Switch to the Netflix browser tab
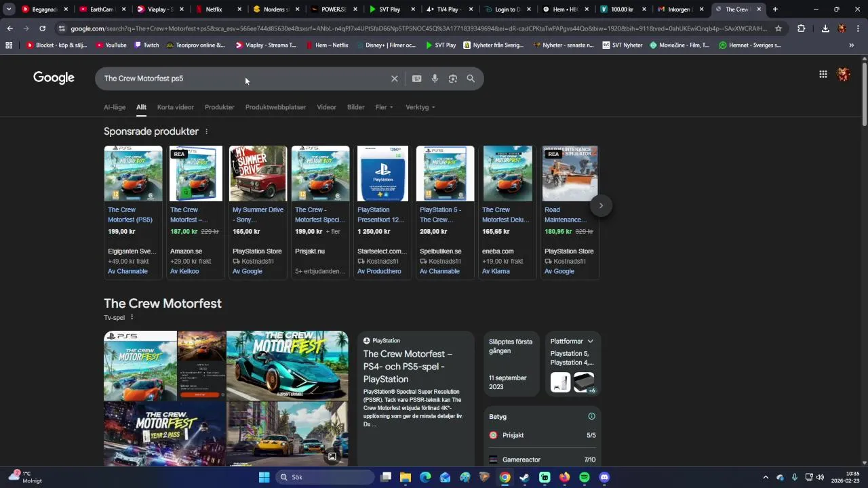 coord(218,9)
